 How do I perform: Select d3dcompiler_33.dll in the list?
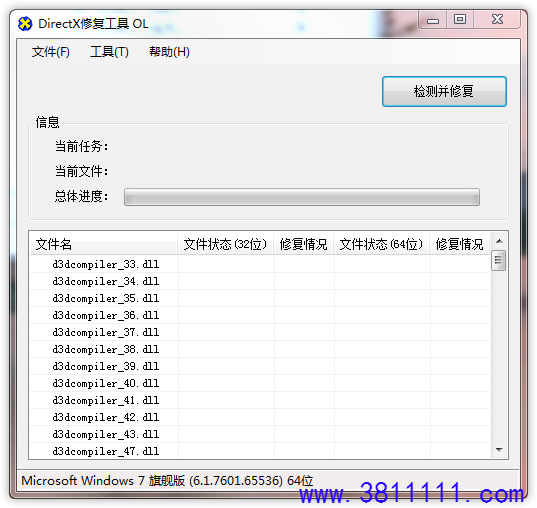[260, 264]
